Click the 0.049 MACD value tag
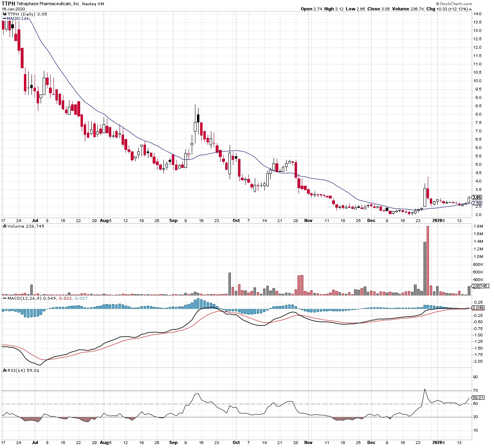 478,308
